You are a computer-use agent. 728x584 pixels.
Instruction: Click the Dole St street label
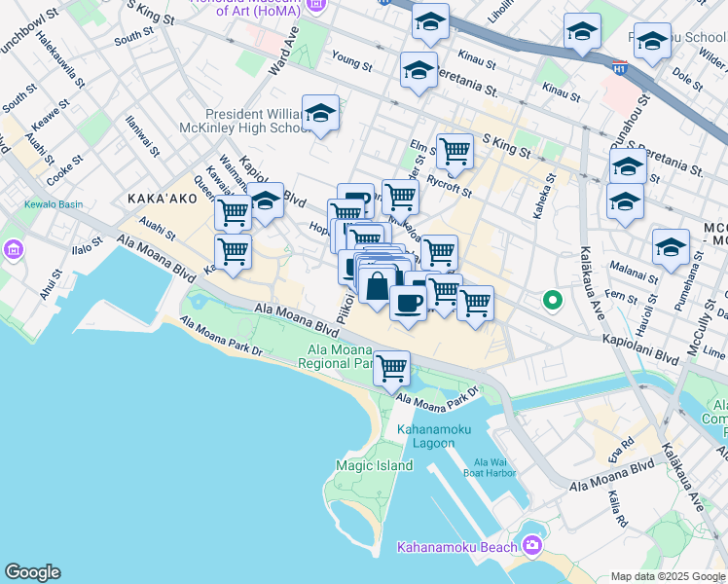tap(687, 80)
